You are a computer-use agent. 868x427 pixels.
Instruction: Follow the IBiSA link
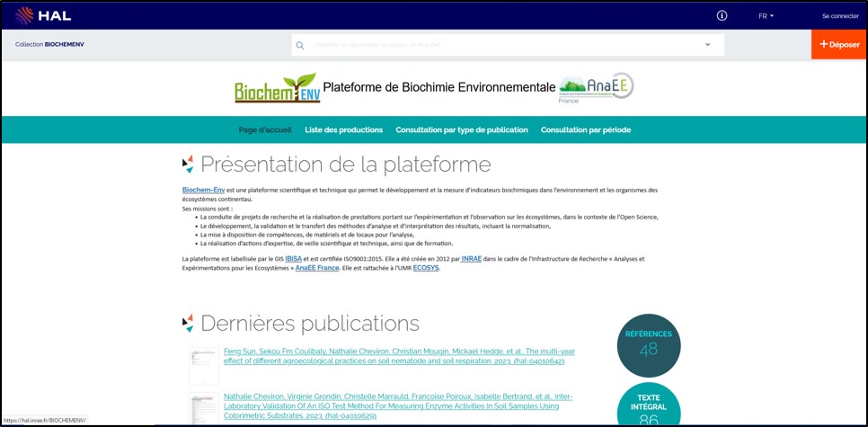[x=294, y=259]
